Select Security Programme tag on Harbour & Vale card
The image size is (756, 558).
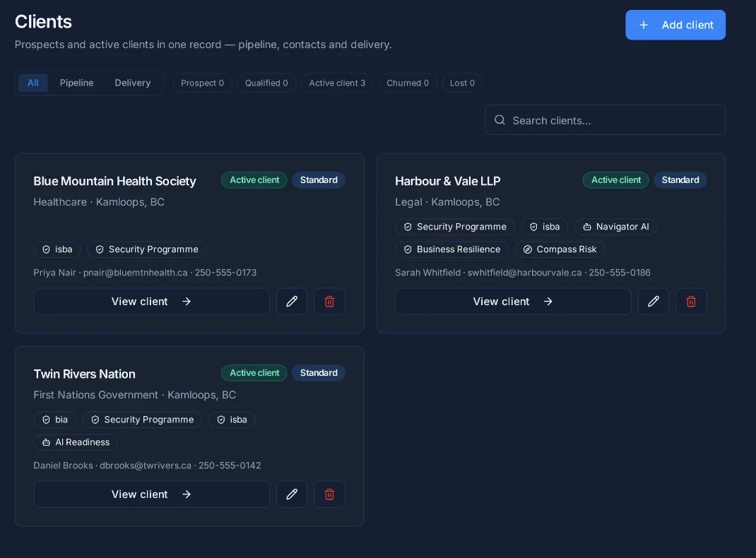[455, 227]
